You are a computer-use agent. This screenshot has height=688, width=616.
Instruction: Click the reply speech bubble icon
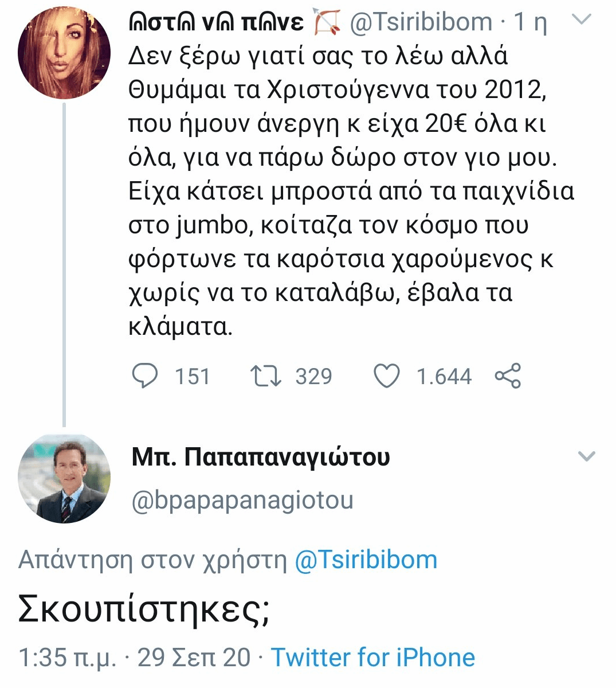pos(144,376)
